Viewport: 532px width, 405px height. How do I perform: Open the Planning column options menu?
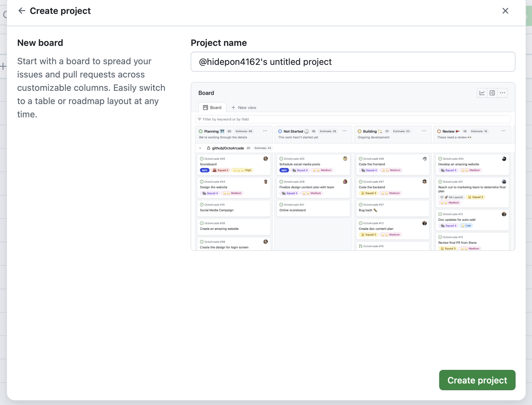tap(265, 131)
